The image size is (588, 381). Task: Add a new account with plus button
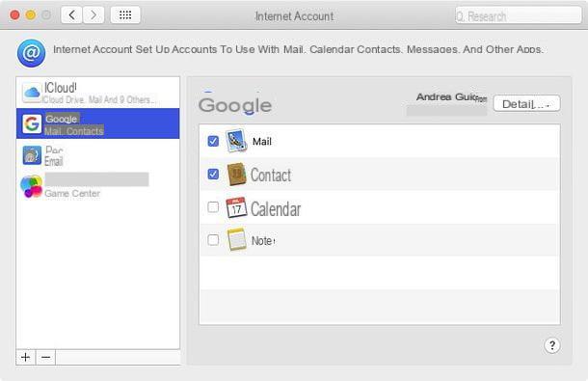point(25,357)
